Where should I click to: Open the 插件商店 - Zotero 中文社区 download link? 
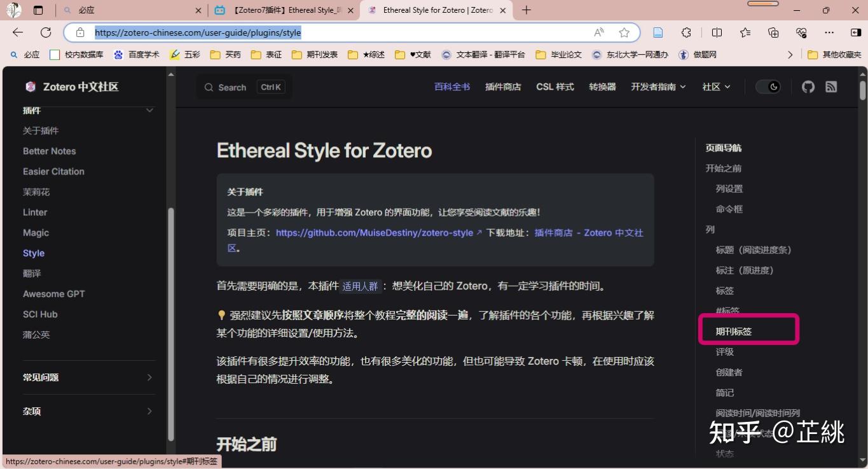tap(589, 233)
